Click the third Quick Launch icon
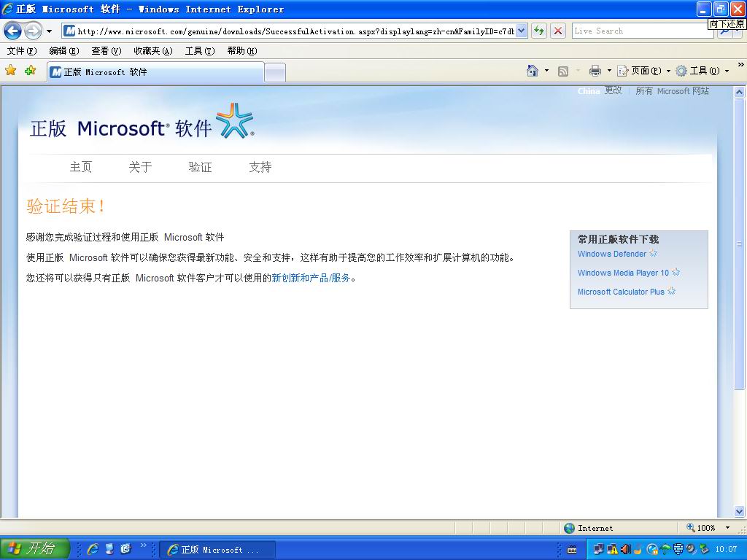747x560 pixels. pos(125,549)
